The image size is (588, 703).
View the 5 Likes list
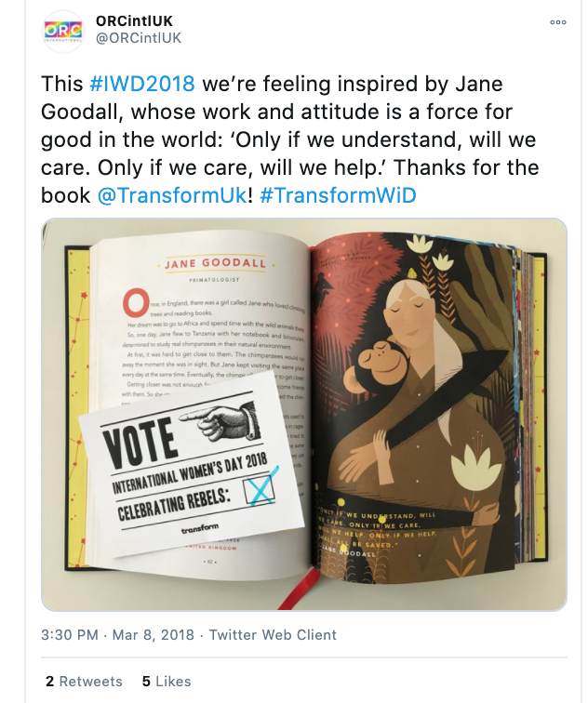point(167,681)
